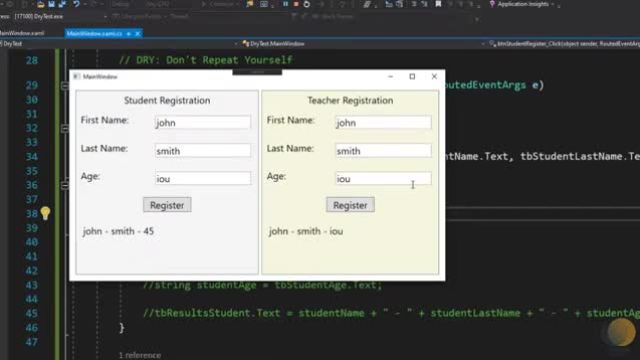
Task: Click the Teacher Last Name input field
Action: 383,151
